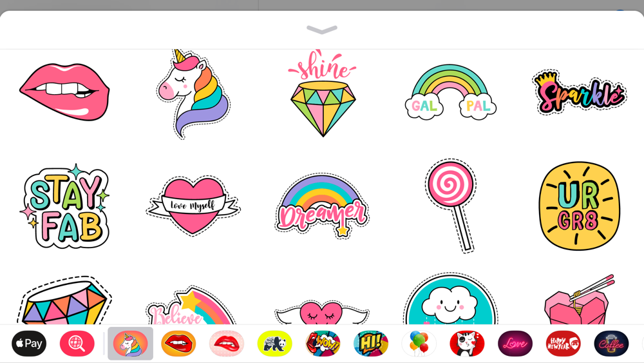Open the neon Coffee sticker pack

(611, 344)
